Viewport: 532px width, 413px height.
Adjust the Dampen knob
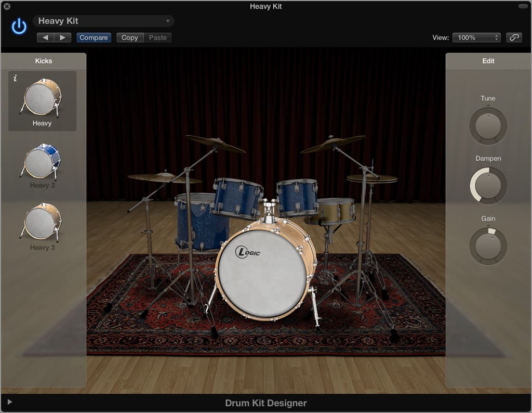488,186
